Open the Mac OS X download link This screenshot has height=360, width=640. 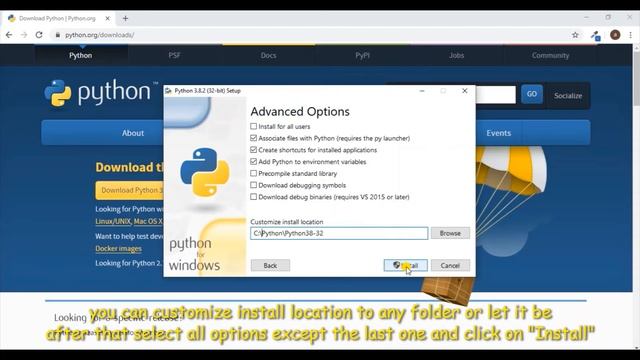pos(148,221)
